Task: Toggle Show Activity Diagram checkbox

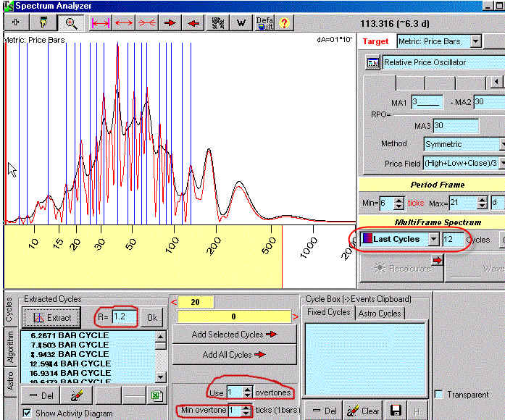Action: coord(27,413)
